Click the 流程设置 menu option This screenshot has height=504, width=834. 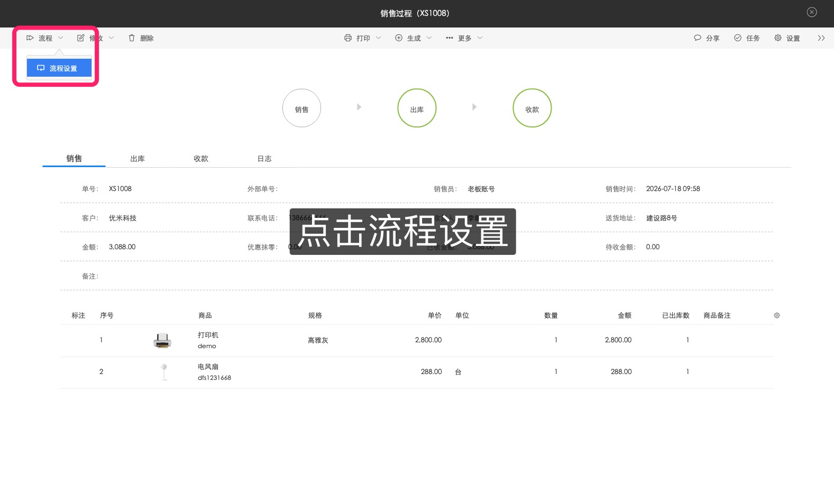(x=59, y=68)
